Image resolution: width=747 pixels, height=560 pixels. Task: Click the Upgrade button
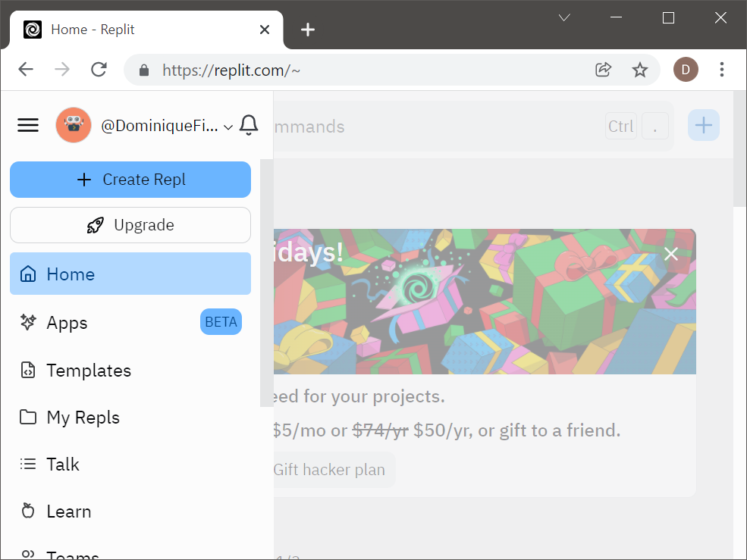tap(130, 225)
